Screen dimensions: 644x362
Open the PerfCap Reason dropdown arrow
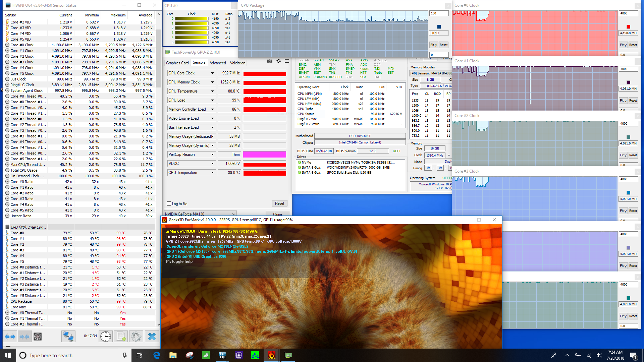pos(212,155)
